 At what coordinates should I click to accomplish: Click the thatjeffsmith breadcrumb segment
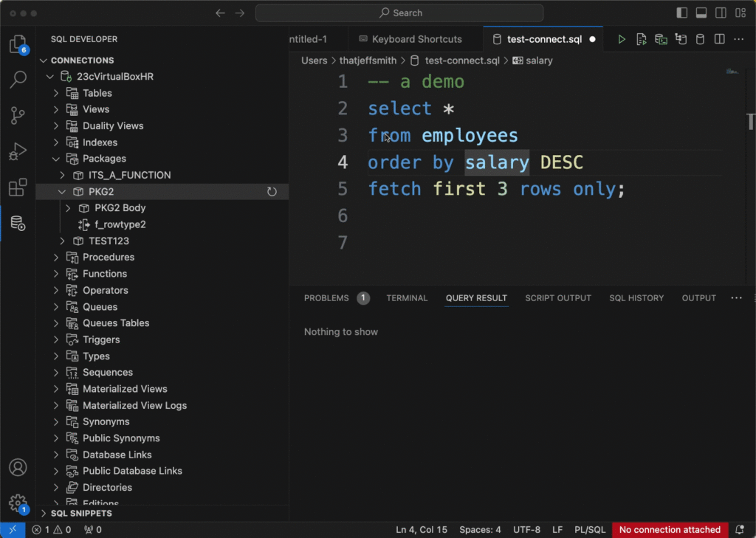click(x=368, y=61)
